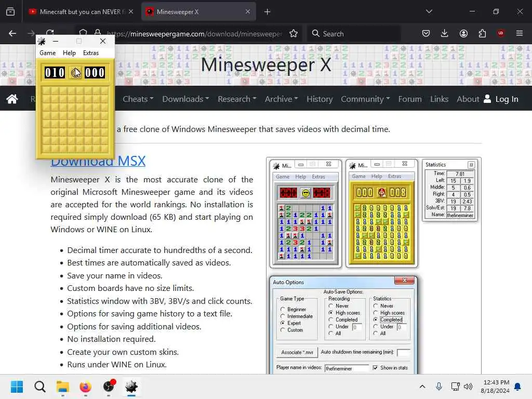532x399 pixels.
Task: Click the Download MSX link
Action: [98, 161]
